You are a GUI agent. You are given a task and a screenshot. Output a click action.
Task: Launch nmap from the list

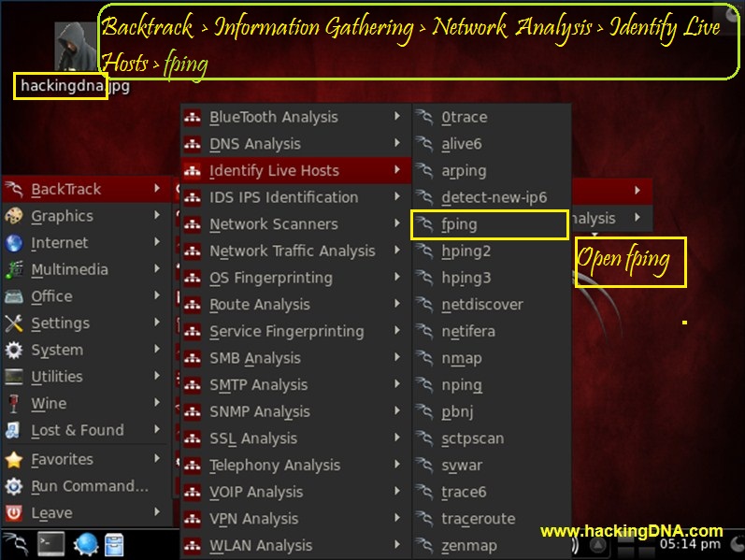click(x=492, y=358)
